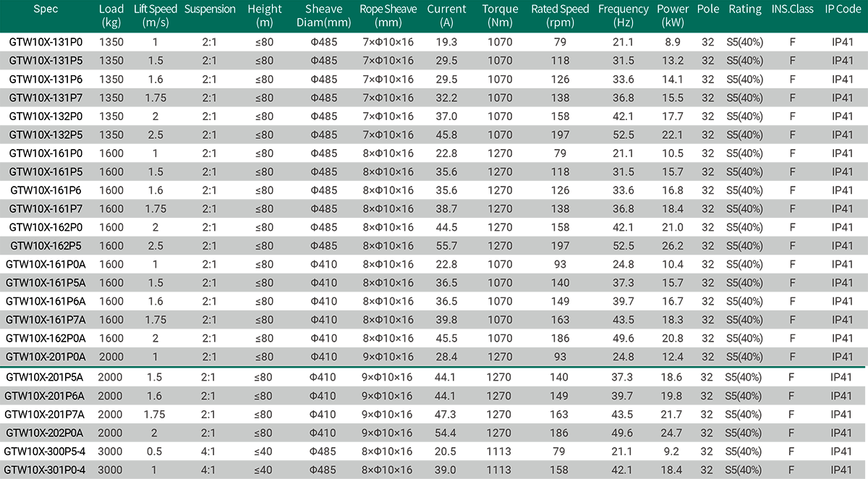Select spec GTW10X-131P7
The height and width of the screenshot is (479, 868).
point(46,98)
